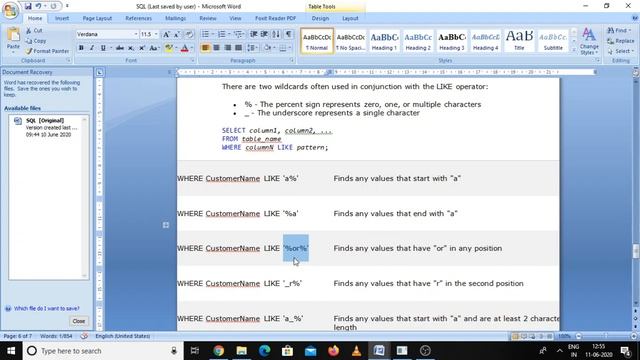Apply Heading 1 style
The width and height of the screenshot is (640, 360).
384,41
